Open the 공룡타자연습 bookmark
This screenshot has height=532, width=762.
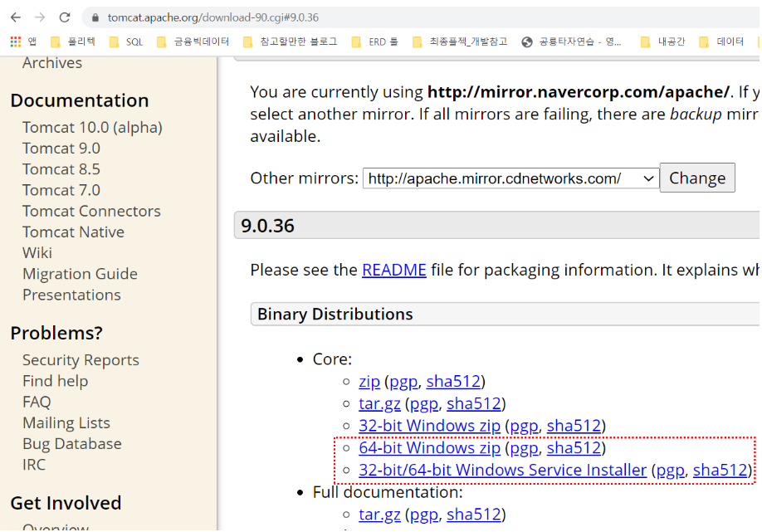point(571,41)
